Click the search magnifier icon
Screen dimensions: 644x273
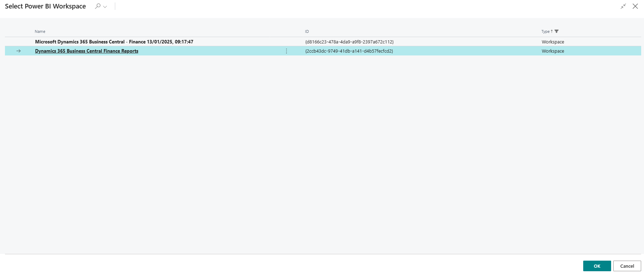(x=98, y=6)
